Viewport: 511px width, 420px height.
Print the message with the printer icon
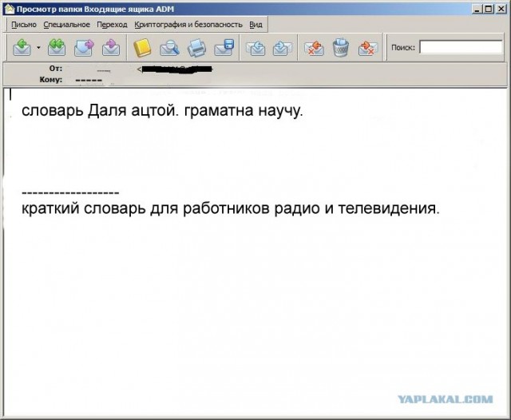[x=196, y=48]
